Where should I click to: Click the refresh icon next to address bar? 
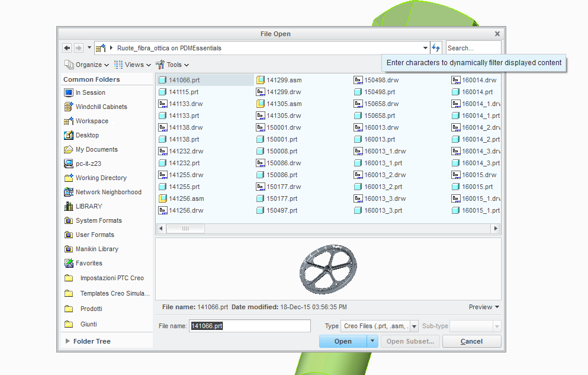coord(436,47)
